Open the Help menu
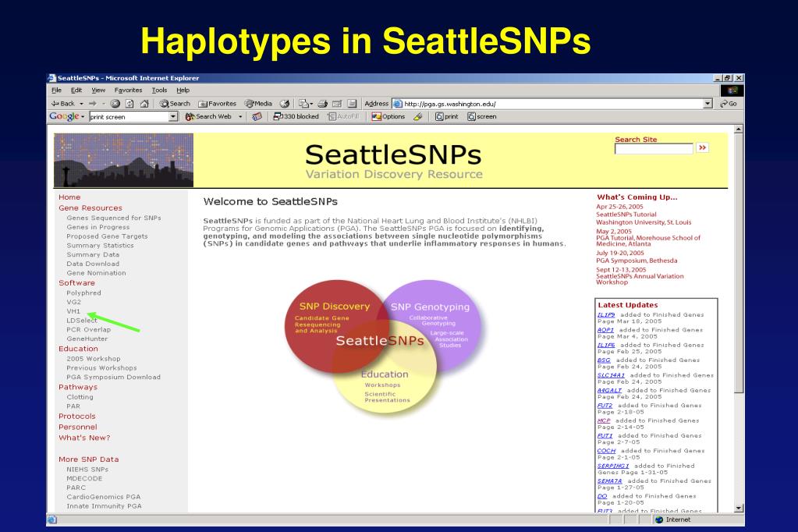 click(x=183, y=90)
